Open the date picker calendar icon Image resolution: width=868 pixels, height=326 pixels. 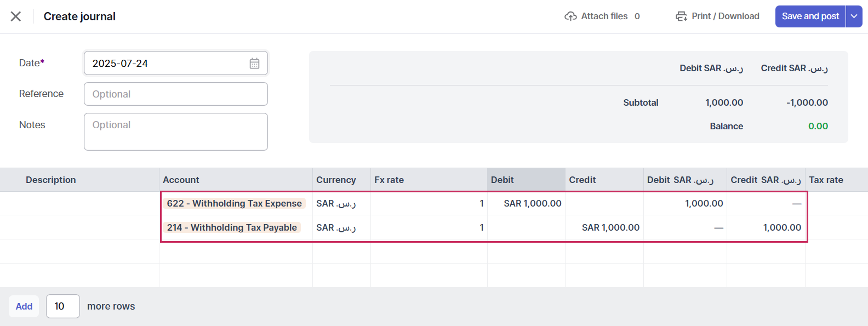pyautogui.click(x=254, y=64)
